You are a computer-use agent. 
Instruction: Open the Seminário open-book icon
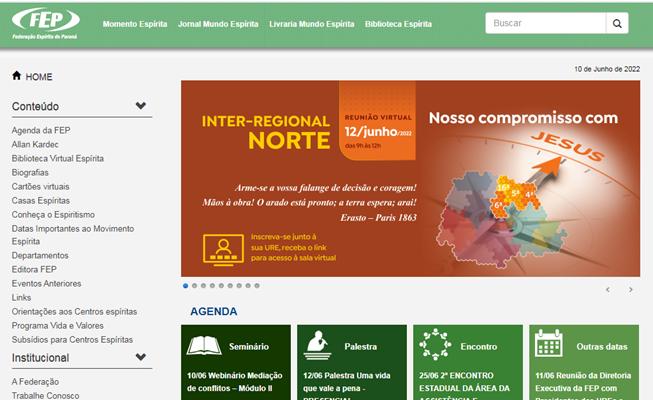tap(204, 346)
